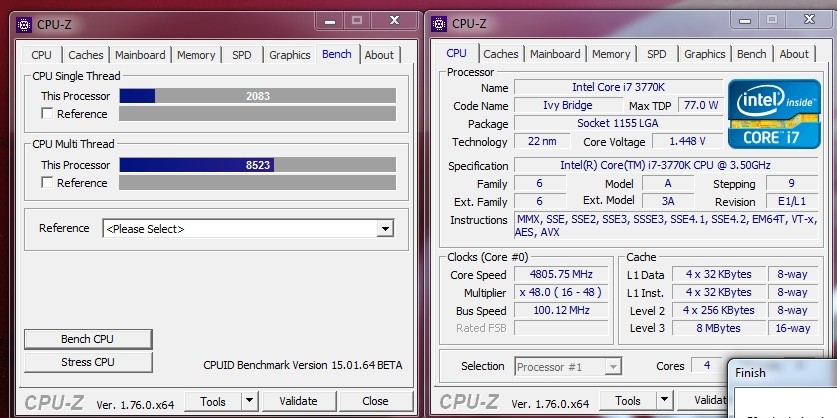The height and width of the screenshot is (418, 837).
Task: Click the Bench CPU button
Action: point(88,339)
